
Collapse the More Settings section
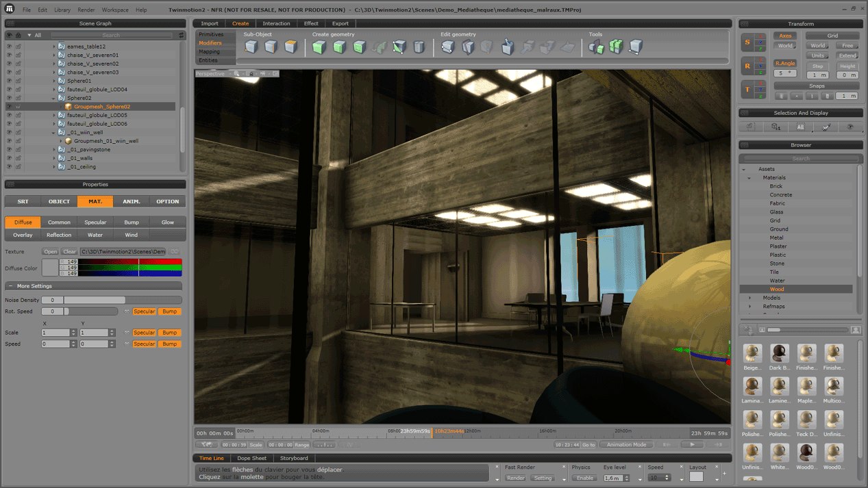10,286
